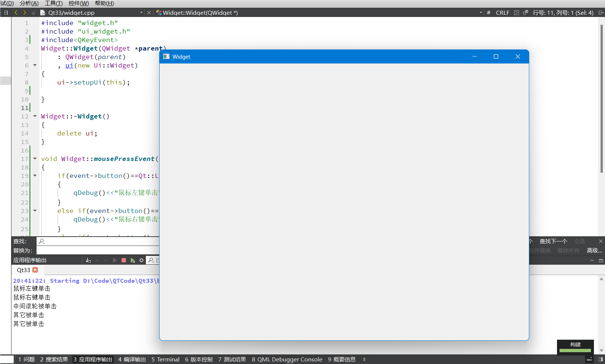605x364 pixels.
Task: Go to previous output item up arrow
Action: pos(97,260)
